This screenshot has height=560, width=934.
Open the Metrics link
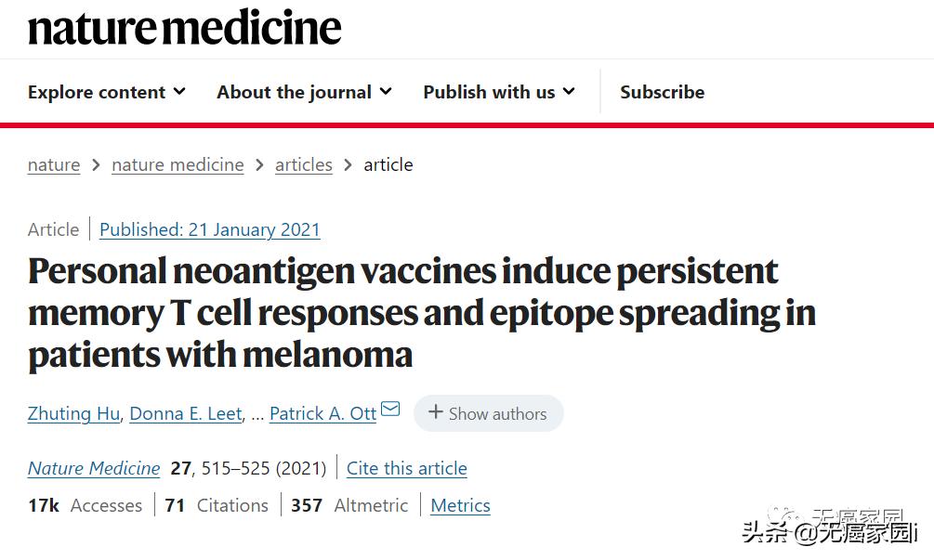click(460, 505)
